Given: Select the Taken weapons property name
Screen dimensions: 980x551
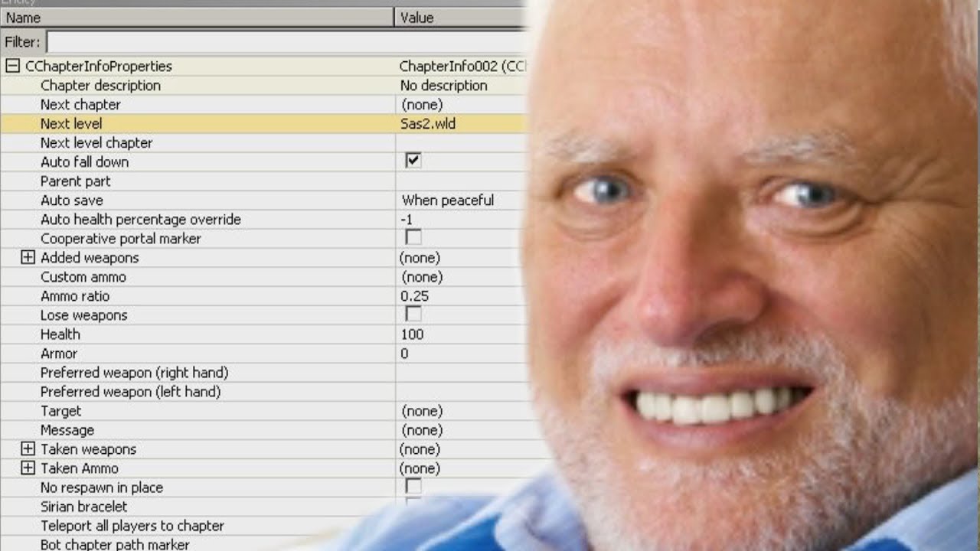Looking at the screenshot, I should [88, 449].
